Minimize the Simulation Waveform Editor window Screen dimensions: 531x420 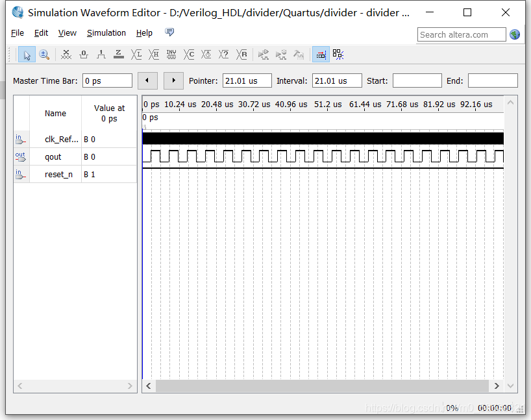(x=430, y=12)
